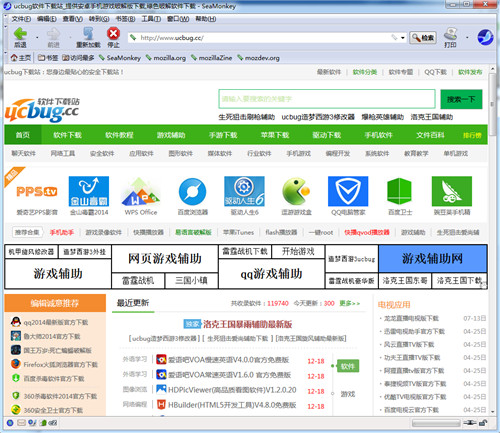
Task: Click the 聊天软件 category link
Action: tap(23, 153)
